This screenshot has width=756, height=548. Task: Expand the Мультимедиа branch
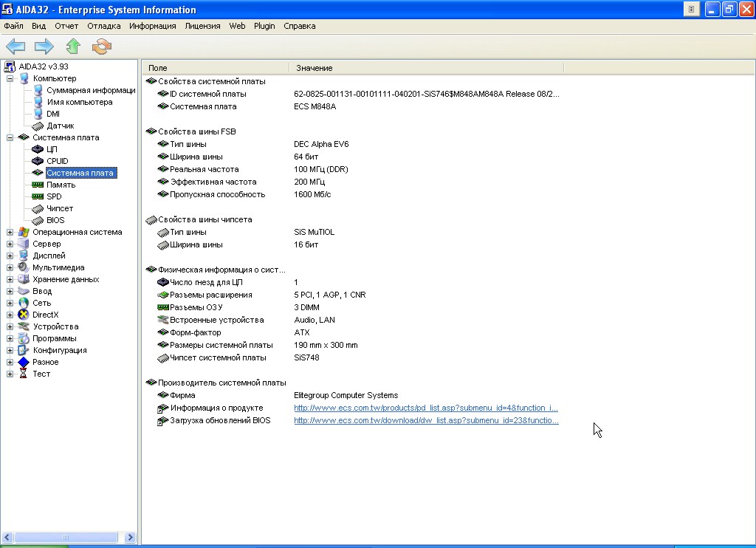pos(10,267)
